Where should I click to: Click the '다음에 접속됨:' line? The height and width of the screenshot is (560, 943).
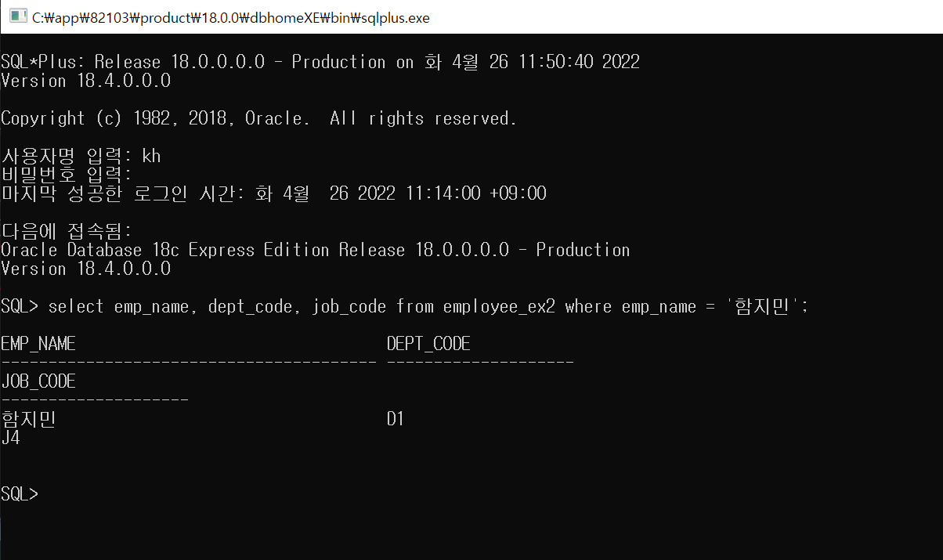click(67, 231)
